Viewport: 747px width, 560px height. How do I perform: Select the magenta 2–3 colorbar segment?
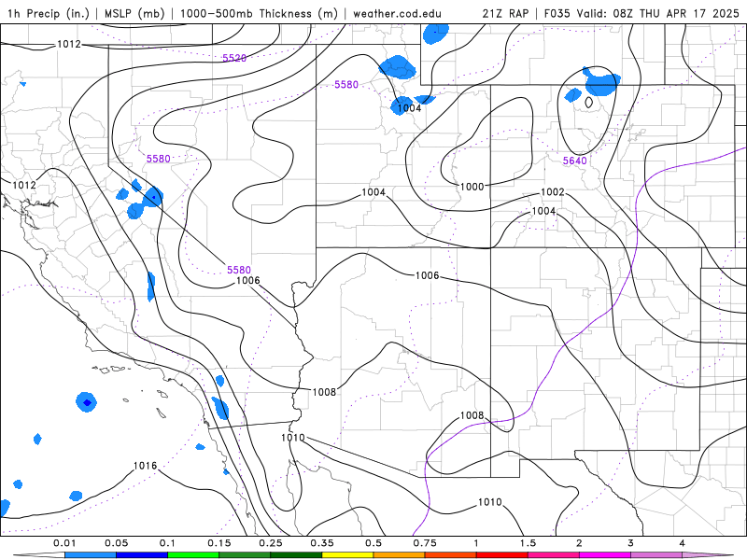605,555
